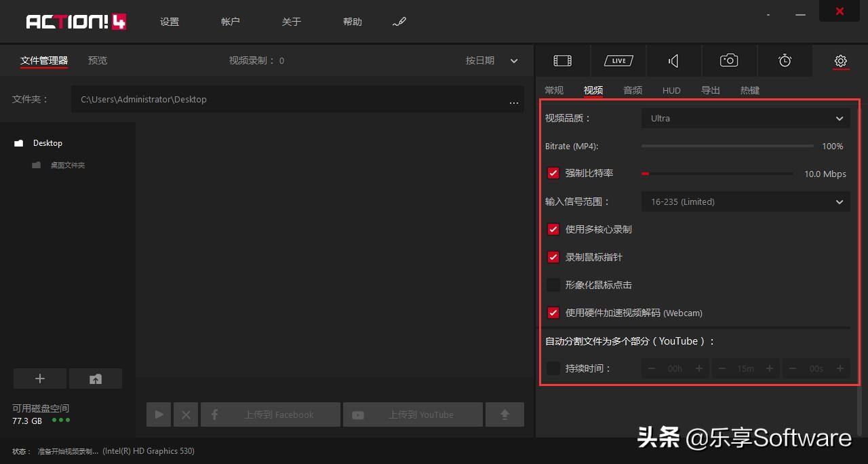Decrease the hours value with minus
Image resolution: width=868 pixels, height=464 pixels.
[x=652, y=368]
